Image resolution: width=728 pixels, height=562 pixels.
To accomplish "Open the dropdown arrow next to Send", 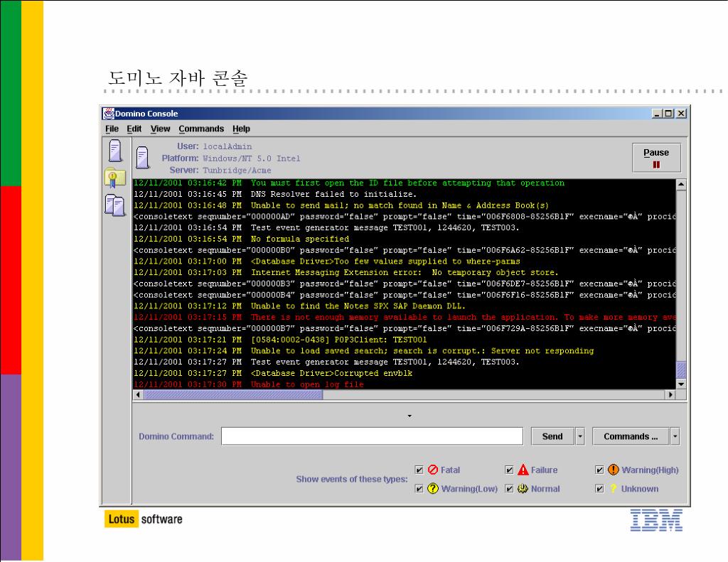I will click(580, 436).
